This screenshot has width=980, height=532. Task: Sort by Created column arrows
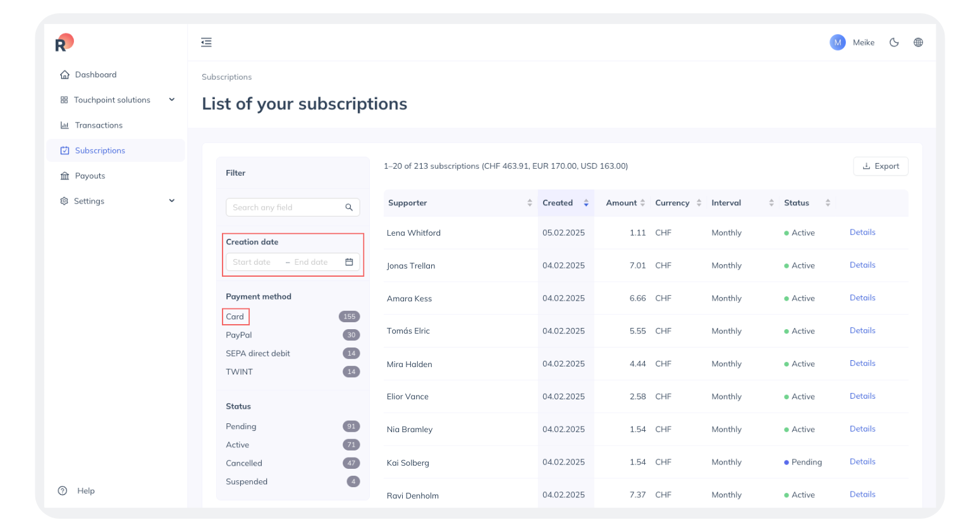(586, 203)
